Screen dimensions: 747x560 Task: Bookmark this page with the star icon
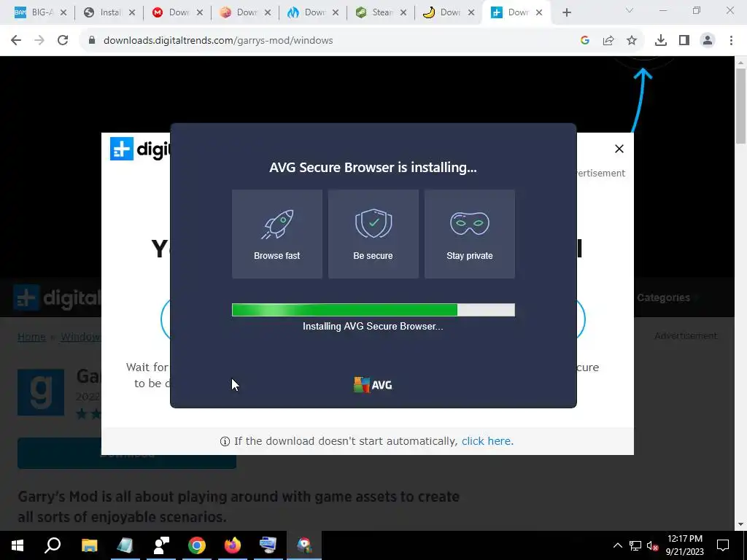632,41
